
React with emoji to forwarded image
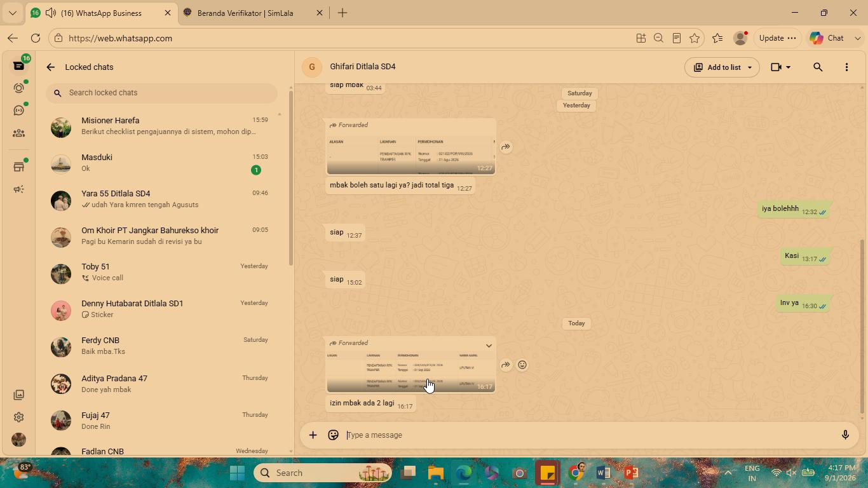(522, 365)
